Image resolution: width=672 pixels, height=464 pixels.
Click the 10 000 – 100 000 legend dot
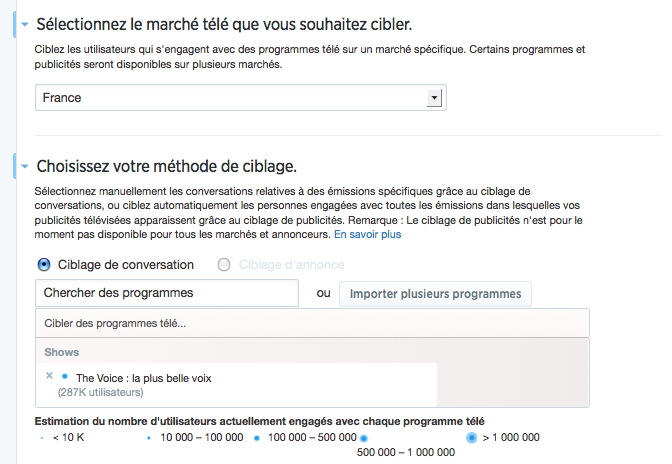click(149, 438)
